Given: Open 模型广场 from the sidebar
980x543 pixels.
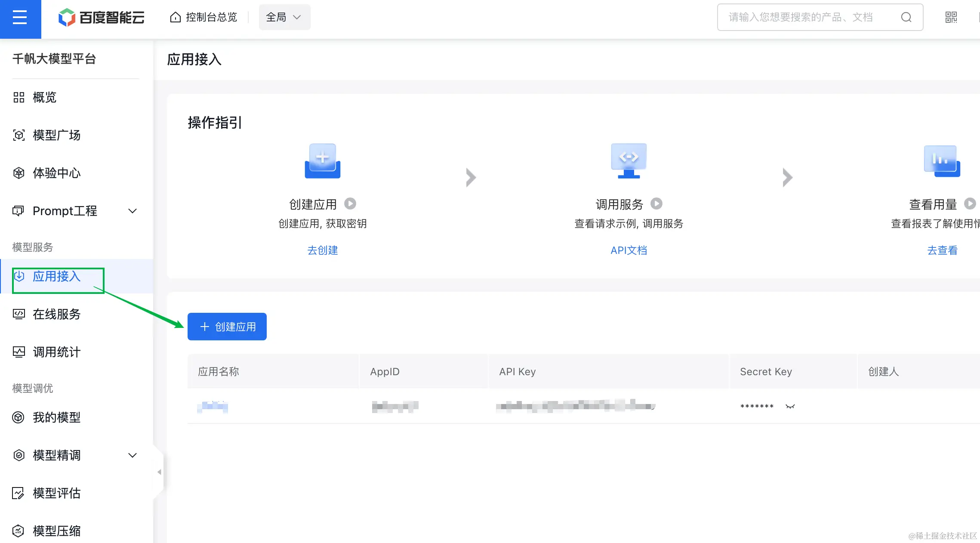Looking at the screenshot, I should tap(56, 135).
